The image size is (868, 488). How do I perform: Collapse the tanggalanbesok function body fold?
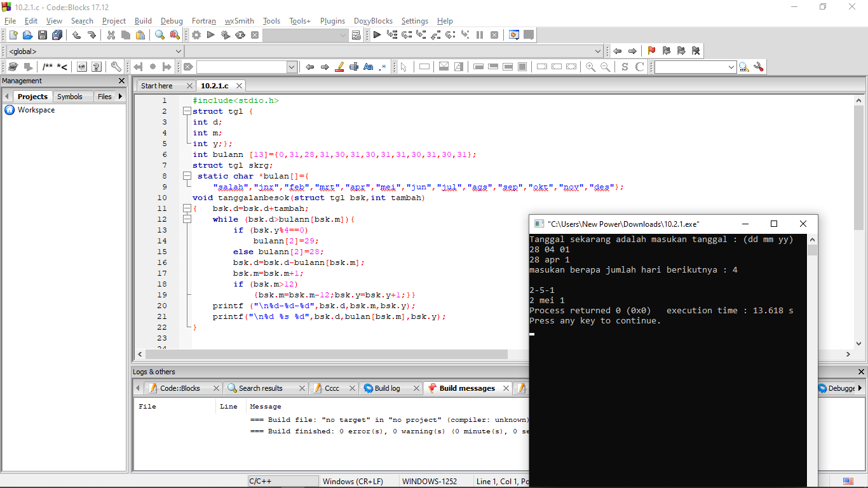[x=187, y=208]
